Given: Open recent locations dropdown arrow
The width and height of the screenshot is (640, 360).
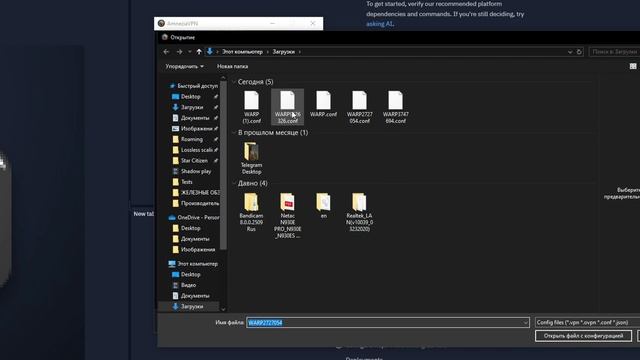Looking at the screenshot, I should [189, 52].
